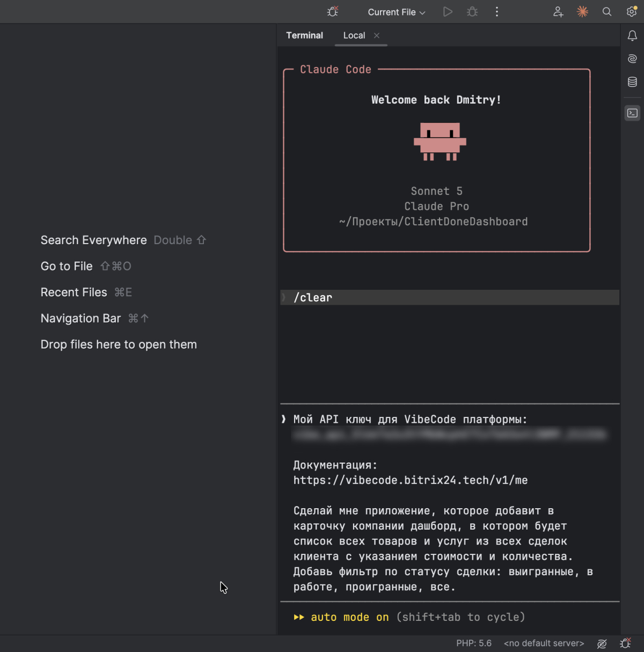Viewport: 644px width, 652px height.
Task: Click the Run play button
Action: tap(448, 12)
